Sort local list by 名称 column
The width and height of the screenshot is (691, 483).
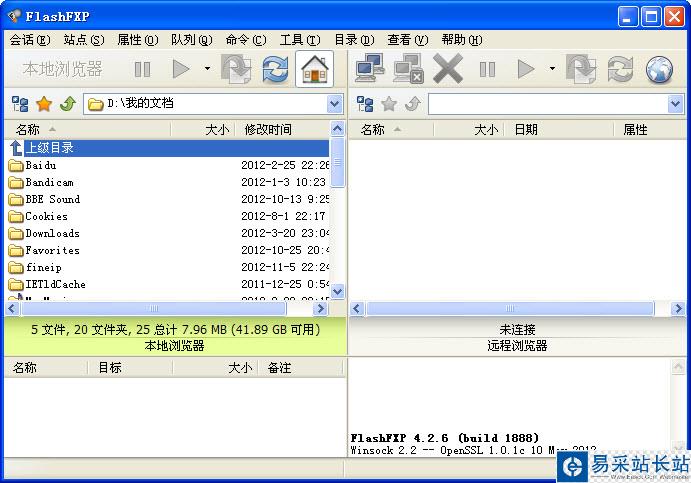point(88,130)
